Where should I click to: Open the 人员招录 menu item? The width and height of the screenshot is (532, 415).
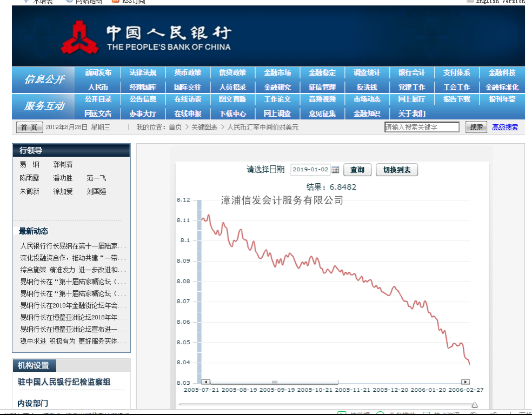tap(232, 87)
